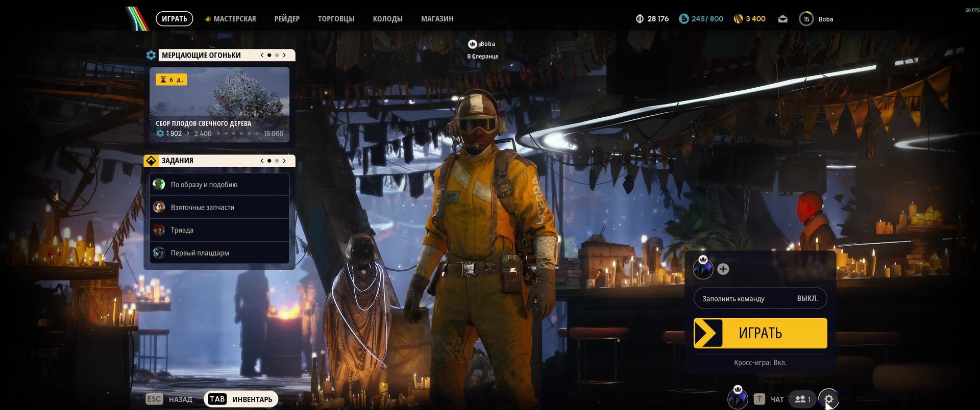The width and height of the screenshot is (980, 410).
Task: Open quest По образу и подобию
Action: click(219, 185)
